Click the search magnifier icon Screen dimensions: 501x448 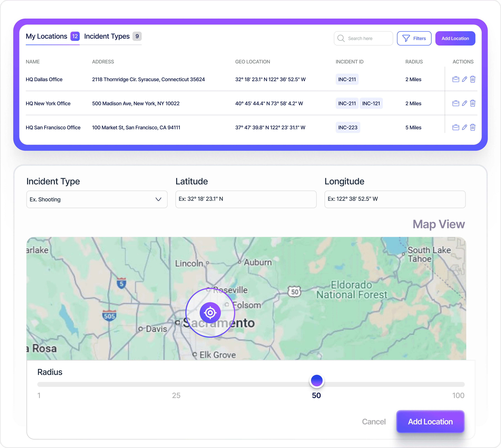point(341,38)
